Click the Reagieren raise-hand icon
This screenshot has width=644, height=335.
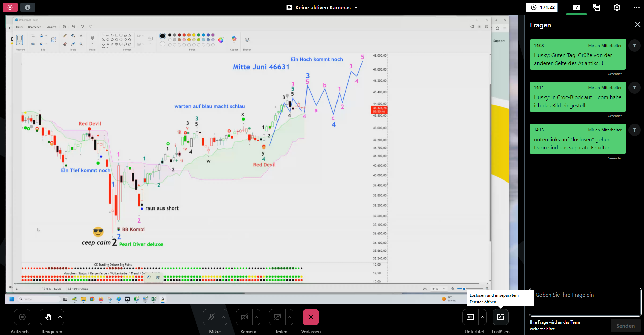click(x=48, y=317)
